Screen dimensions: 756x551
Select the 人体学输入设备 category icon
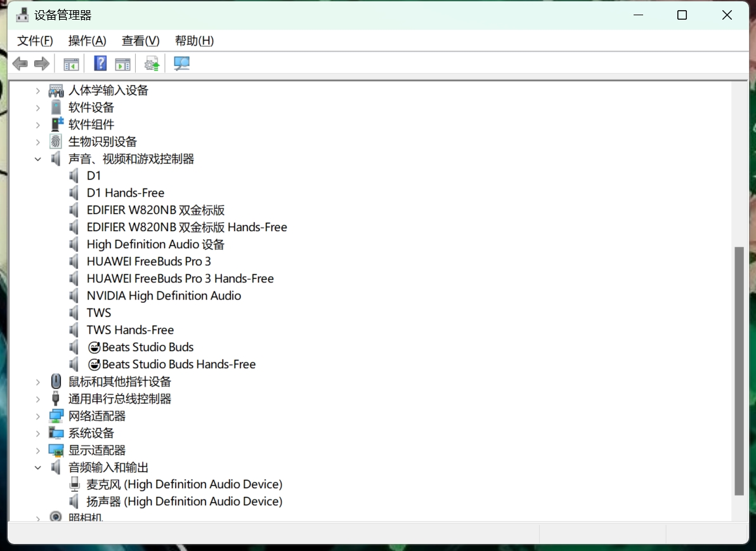click(56, 91)
